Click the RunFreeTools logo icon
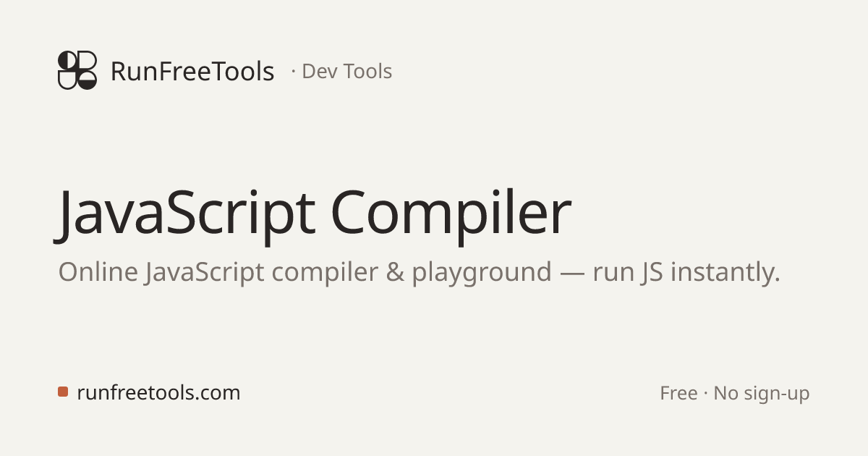 77,70
